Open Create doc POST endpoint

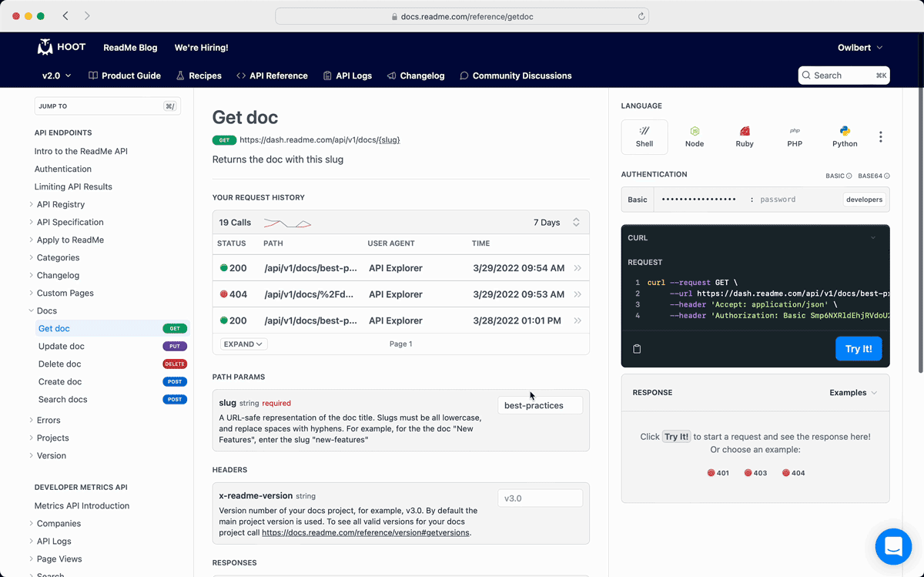coord(112,381)
